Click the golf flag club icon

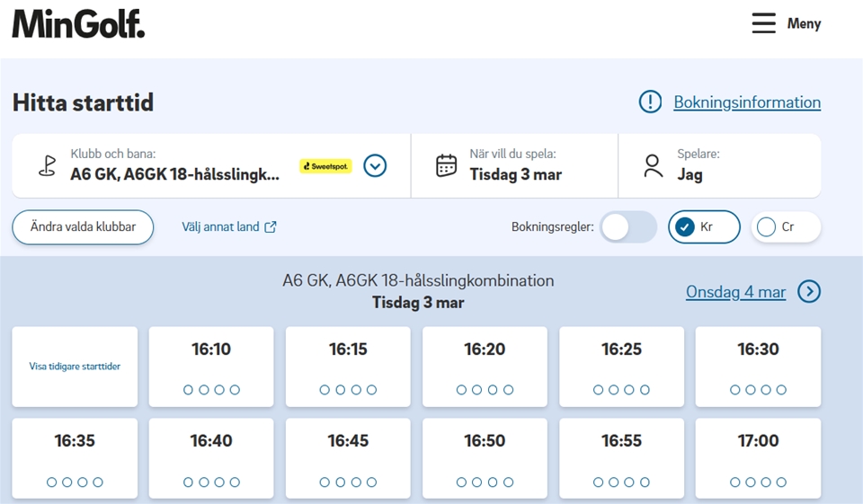pos(47,166)
